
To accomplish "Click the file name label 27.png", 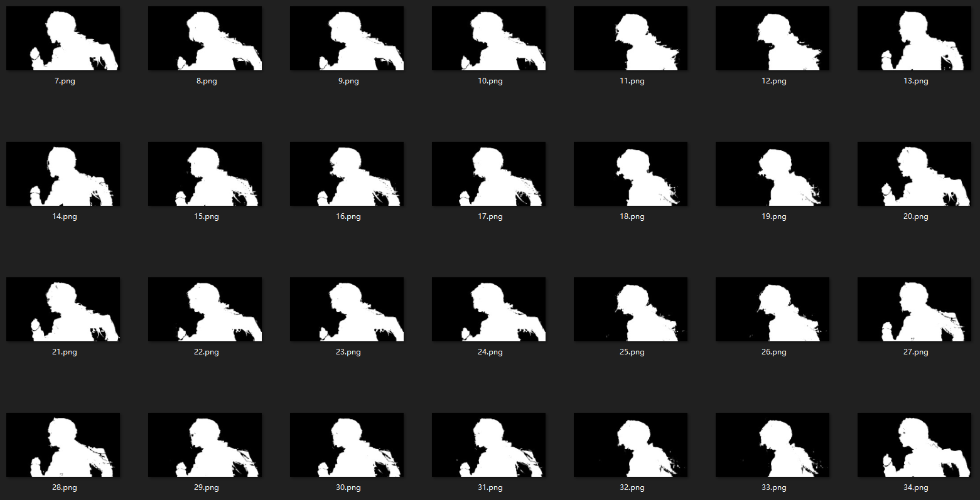I will pyautogui.click(x=916, y=352).
